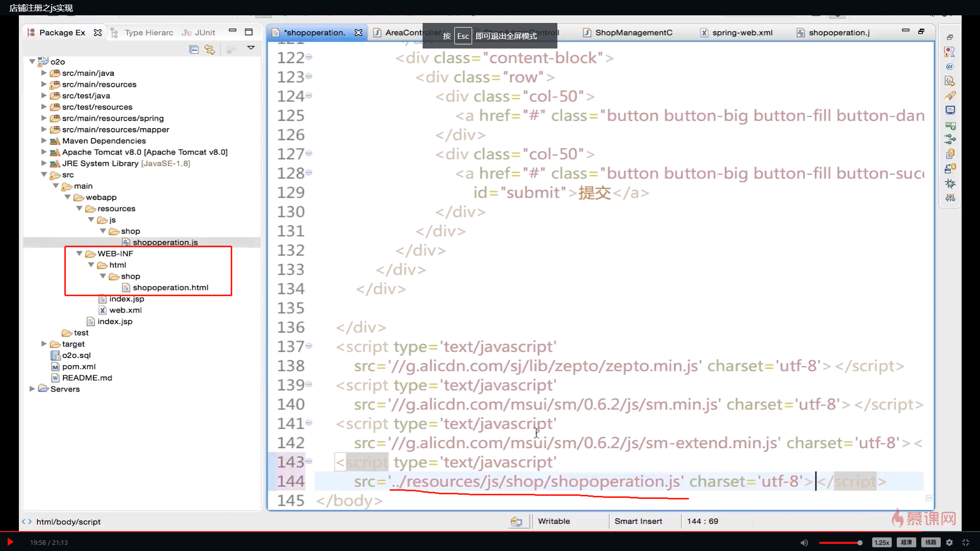This screenshot has width=980, height=551.
Task: Open the Data Source Explorer icon
Action: coord(950,169)
